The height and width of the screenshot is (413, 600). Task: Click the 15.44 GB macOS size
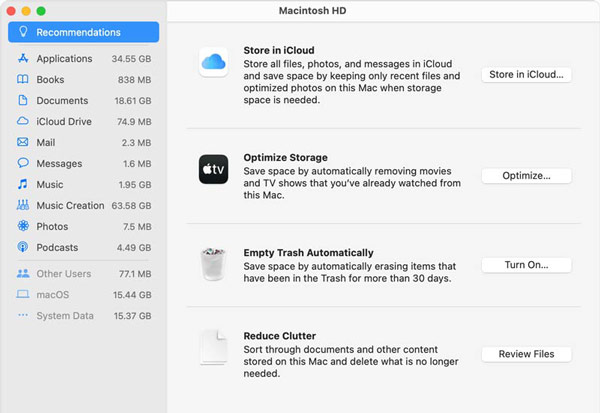tap(132, 295)
